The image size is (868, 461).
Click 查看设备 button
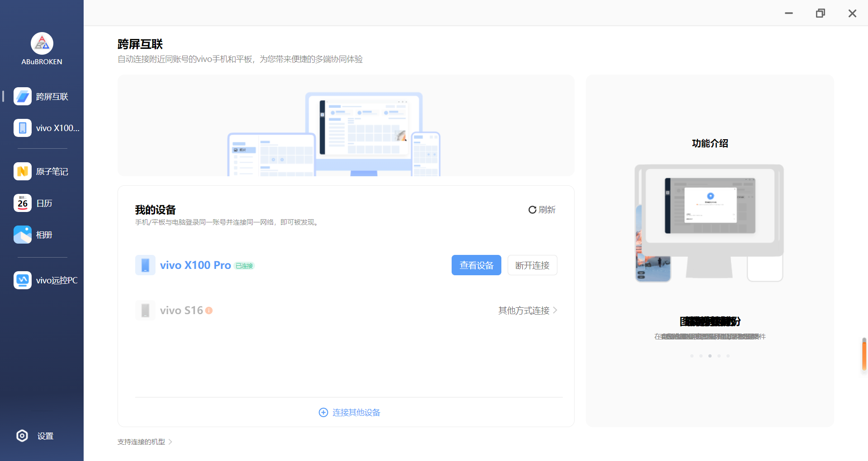[x=476, y=265]
